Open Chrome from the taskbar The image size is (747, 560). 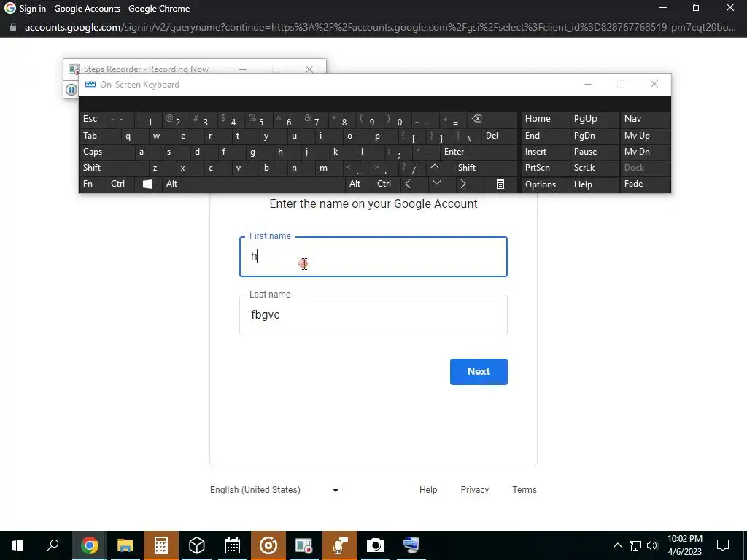90,545
